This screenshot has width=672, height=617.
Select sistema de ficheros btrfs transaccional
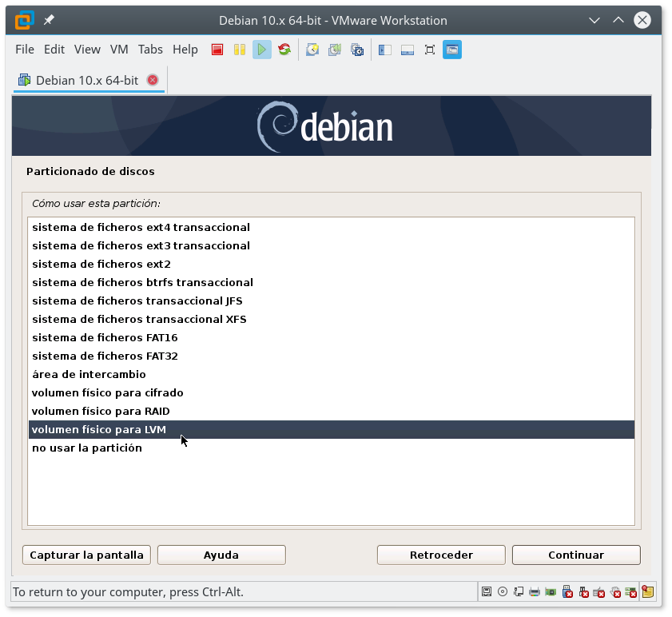tap(332, 283)
